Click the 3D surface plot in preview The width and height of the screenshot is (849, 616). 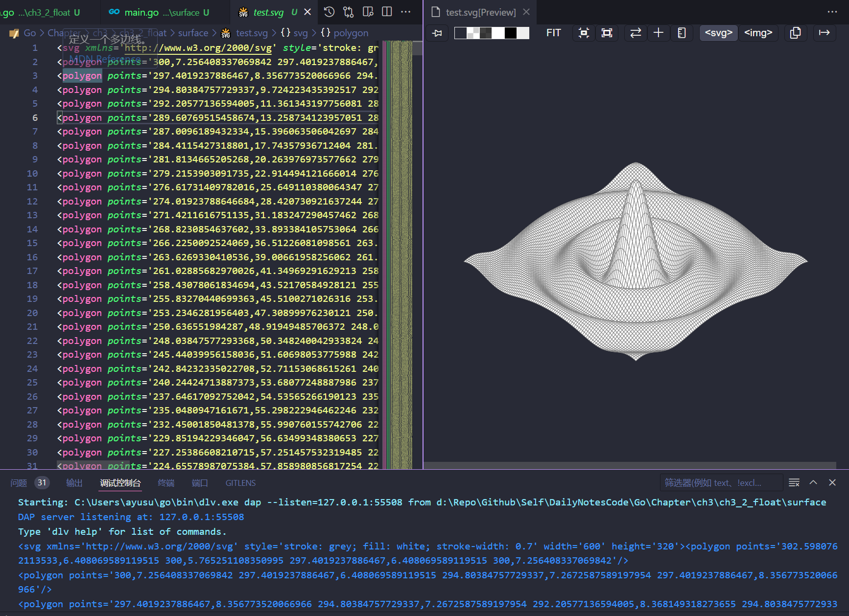coord(636,261)
